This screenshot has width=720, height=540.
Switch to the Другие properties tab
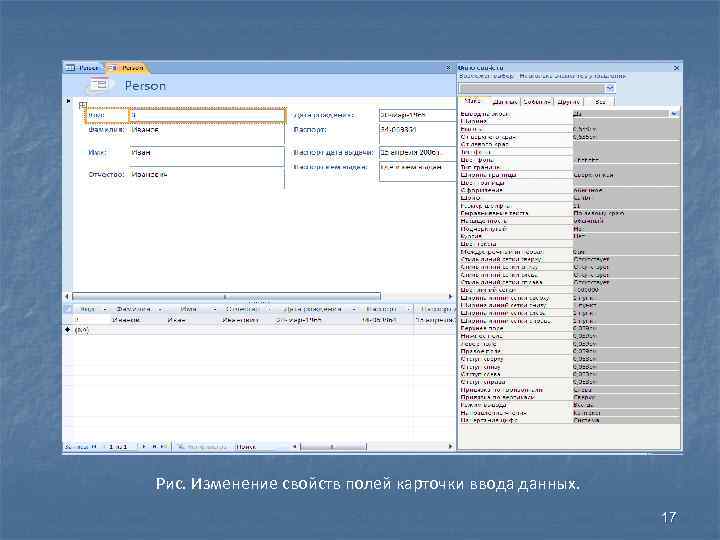point(569,102)
